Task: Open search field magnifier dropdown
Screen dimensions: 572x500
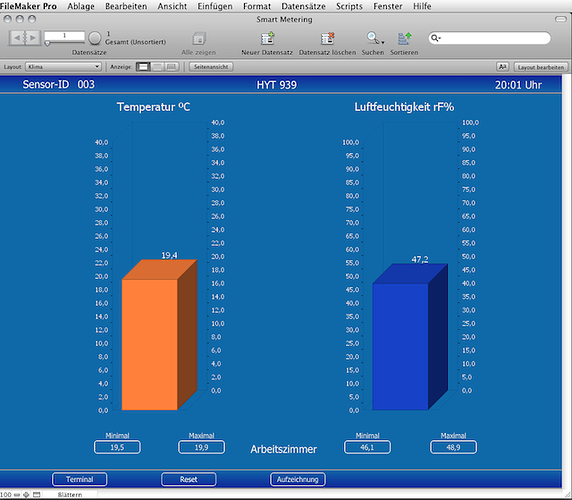Action: coord(435,38)
